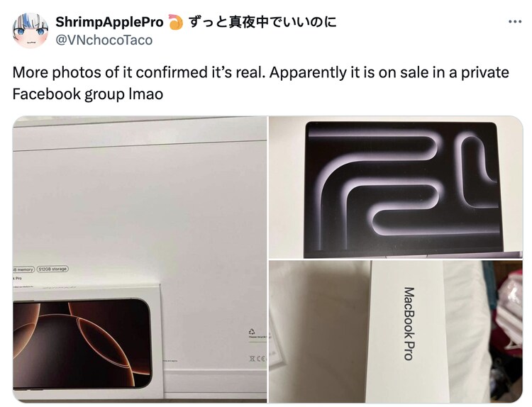
Task: Open the ShrimpApplePro display name
Action: (x=109, y=22)
